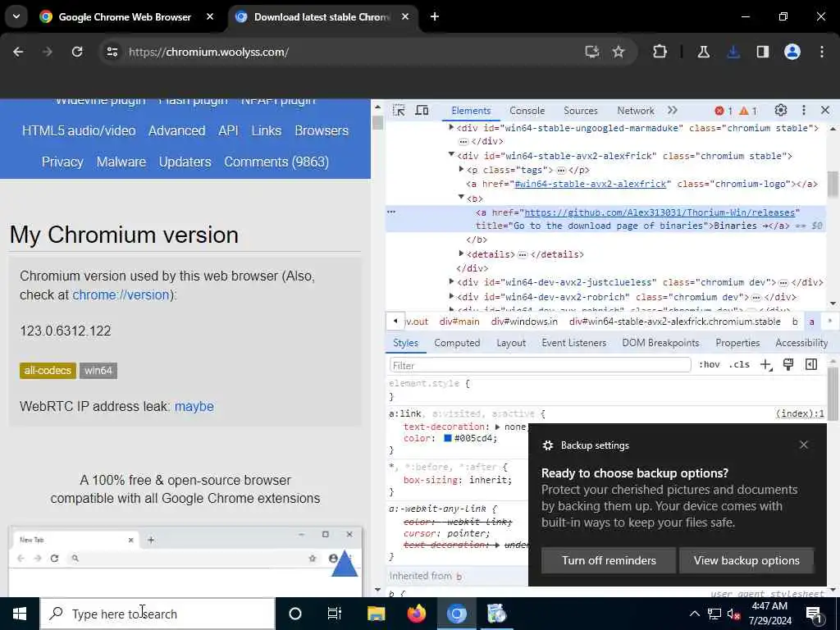Open site information icon in address bar
This screenshot has height=630, width=840.
click(x=112, y=52)
